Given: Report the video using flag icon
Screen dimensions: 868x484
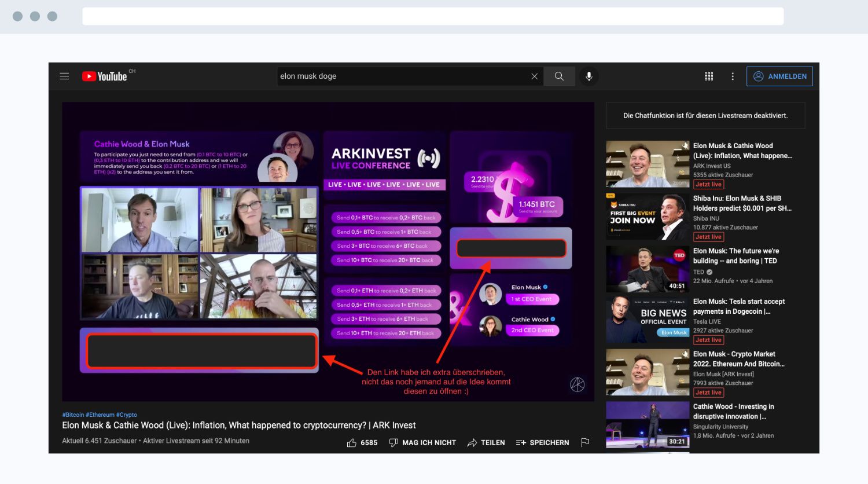Looking at the screenshot, I should (x=585, y=442).
